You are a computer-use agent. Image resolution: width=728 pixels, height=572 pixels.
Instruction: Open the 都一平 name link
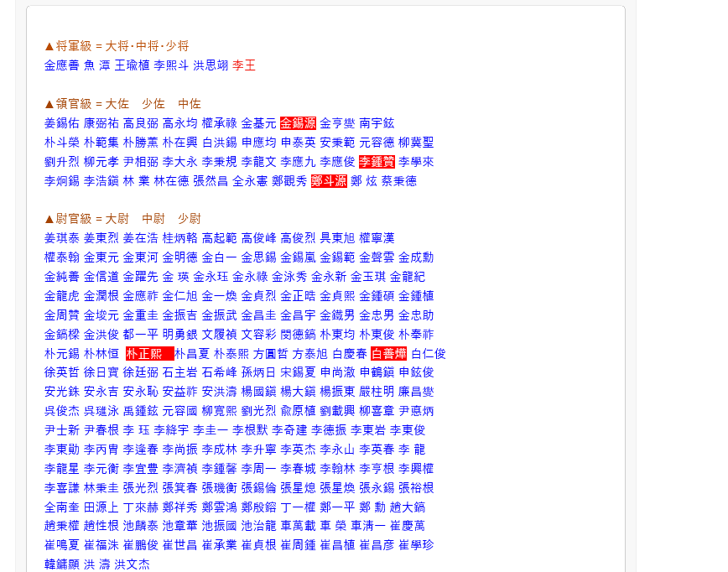(141, 335)
